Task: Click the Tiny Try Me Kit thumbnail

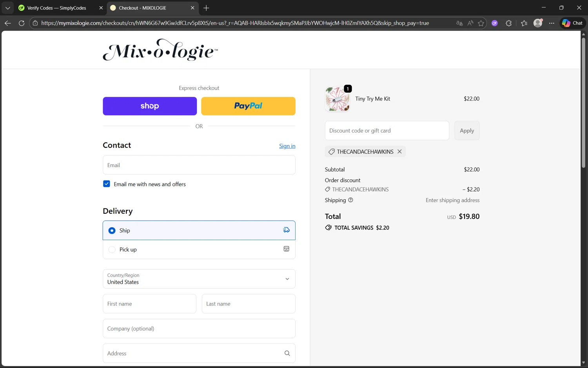Action: click(337, 99)
